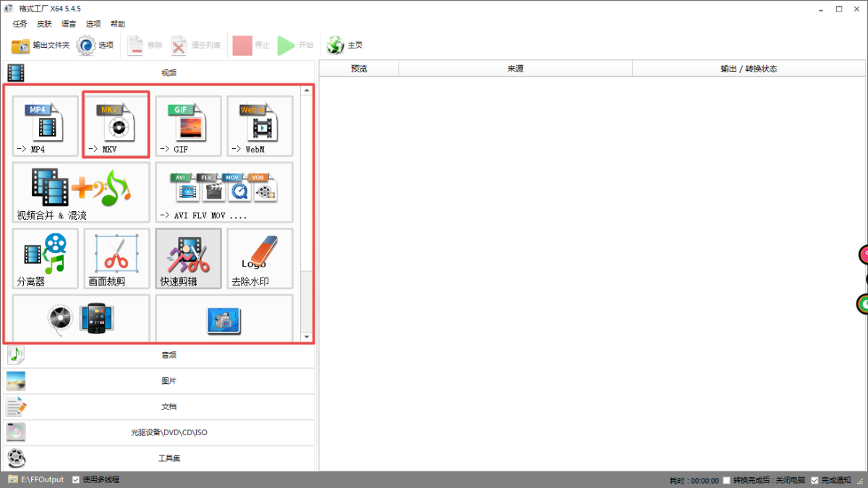Open the E:\FFOutput folder in status bar

pyautogui.click(x=36, y=479)
